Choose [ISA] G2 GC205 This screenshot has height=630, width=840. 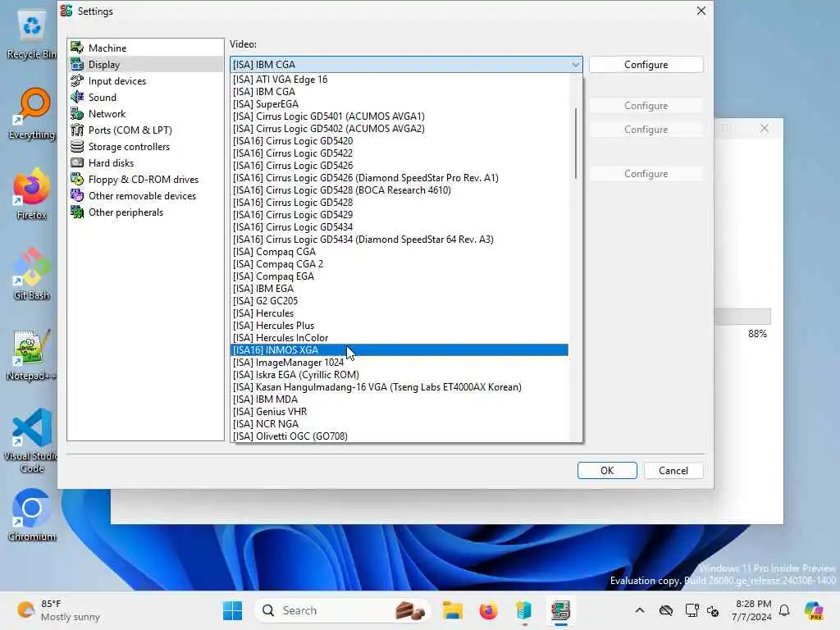pyautogui.click(x=399, y=301)
